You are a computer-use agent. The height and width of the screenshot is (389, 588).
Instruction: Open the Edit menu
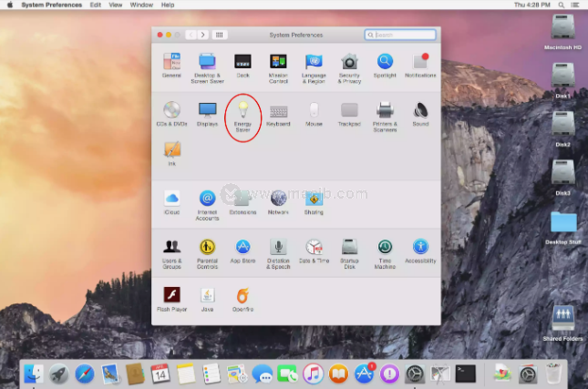[95, 5]
